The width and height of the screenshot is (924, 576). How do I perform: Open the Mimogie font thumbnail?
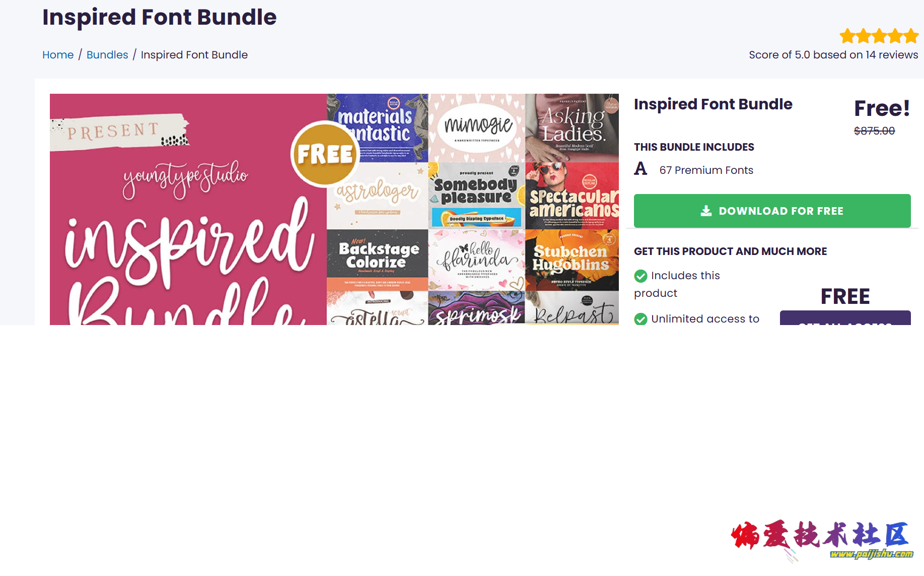(477, 128)
